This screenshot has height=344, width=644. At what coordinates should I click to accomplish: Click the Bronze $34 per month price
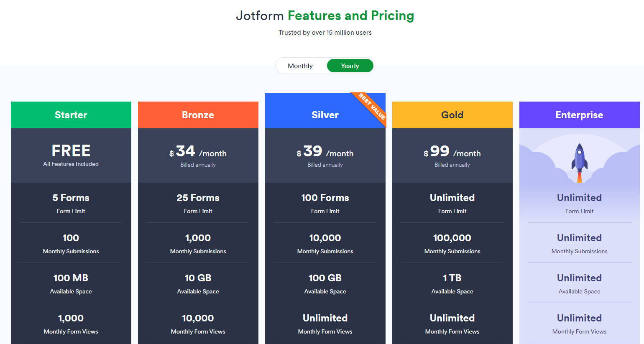point(198,152)
